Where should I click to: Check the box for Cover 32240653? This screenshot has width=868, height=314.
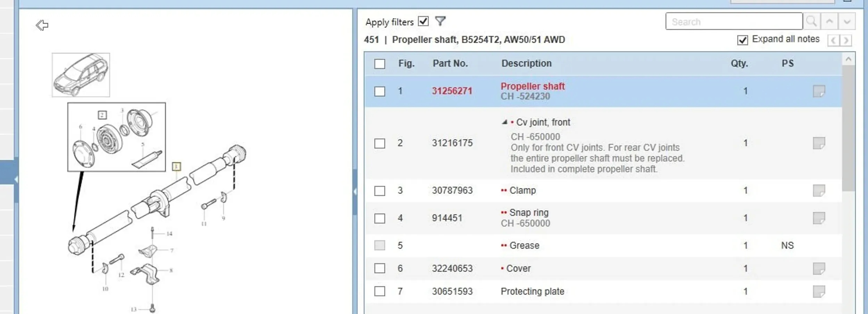pyautogui.click(x=379, y=268)
